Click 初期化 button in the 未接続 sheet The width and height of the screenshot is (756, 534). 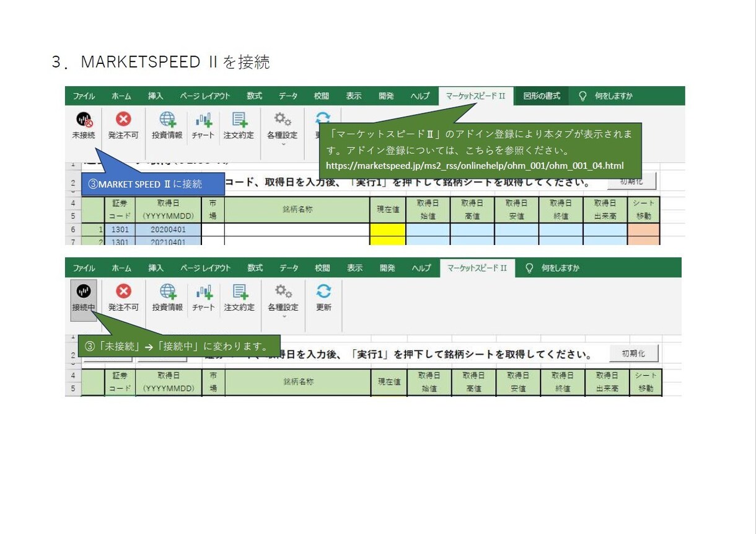pos(631,181)
